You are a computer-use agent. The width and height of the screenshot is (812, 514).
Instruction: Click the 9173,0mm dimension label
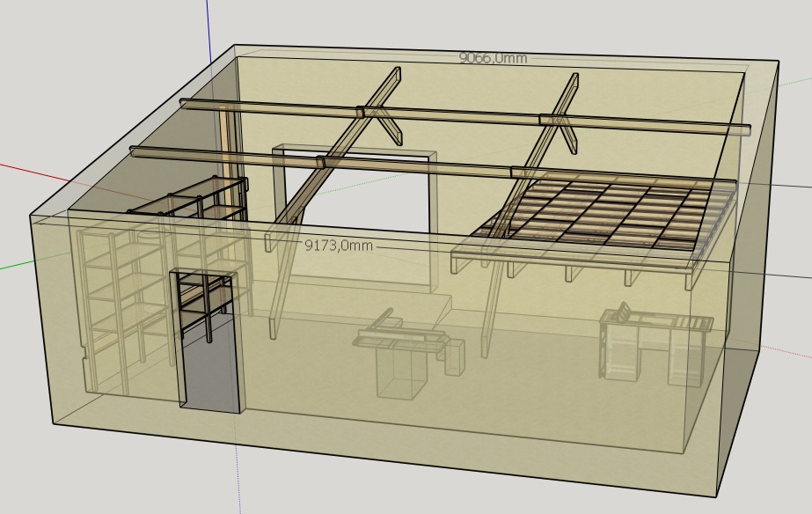click(339, 245)
